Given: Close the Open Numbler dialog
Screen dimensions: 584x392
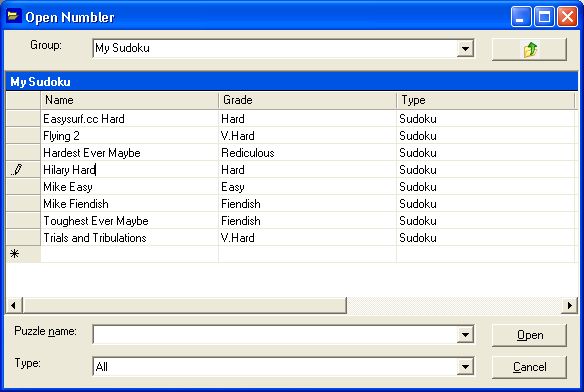Looking at the screenshot, I should [x=567, y=17].
